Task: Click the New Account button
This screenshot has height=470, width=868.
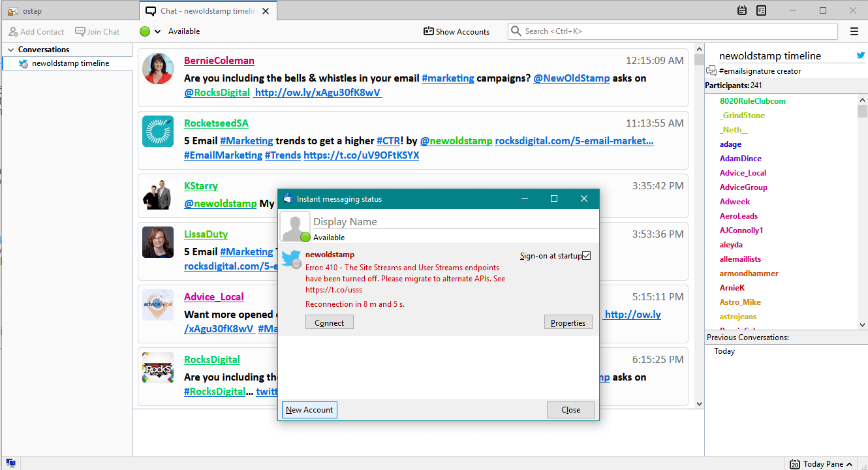Action: point(309,410)
